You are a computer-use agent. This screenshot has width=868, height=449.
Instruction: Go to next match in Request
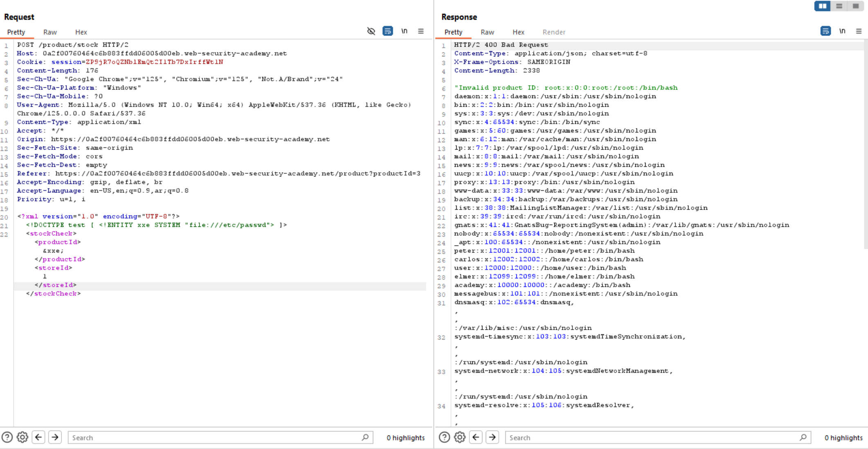tap(55, 437)
